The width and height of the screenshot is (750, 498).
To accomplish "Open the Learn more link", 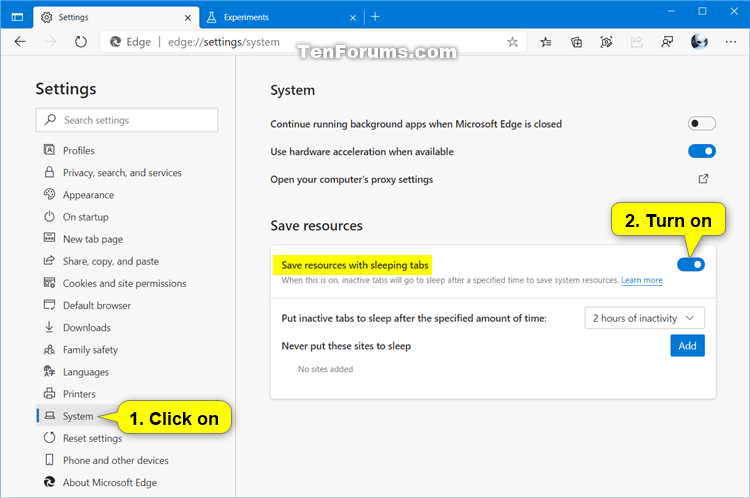I will (642, 280).
